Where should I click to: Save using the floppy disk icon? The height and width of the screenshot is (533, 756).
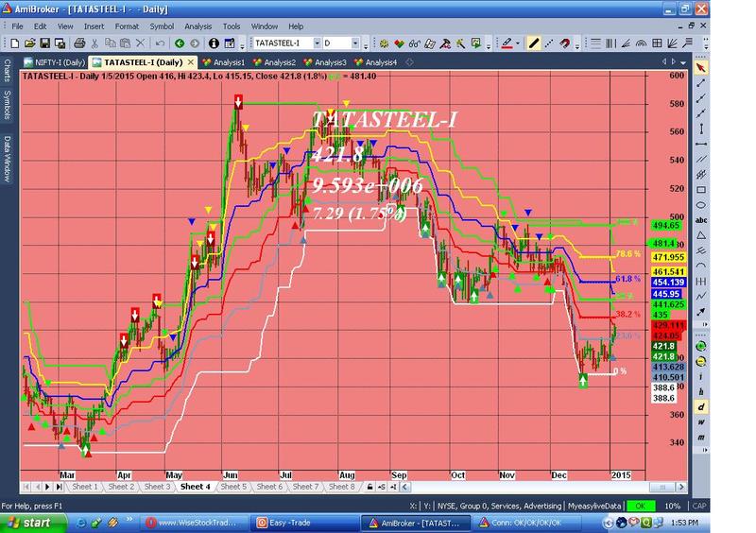pos(44,43)
